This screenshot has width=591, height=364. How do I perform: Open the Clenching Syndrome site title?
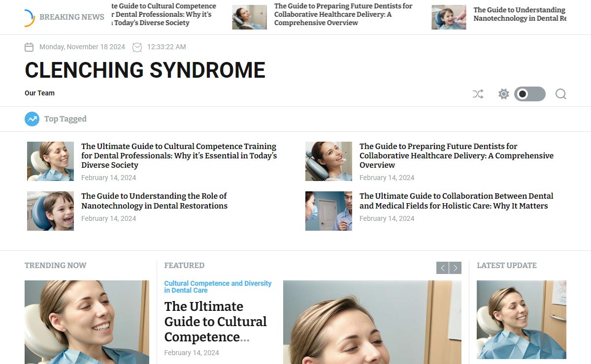[x=145, y=70]
